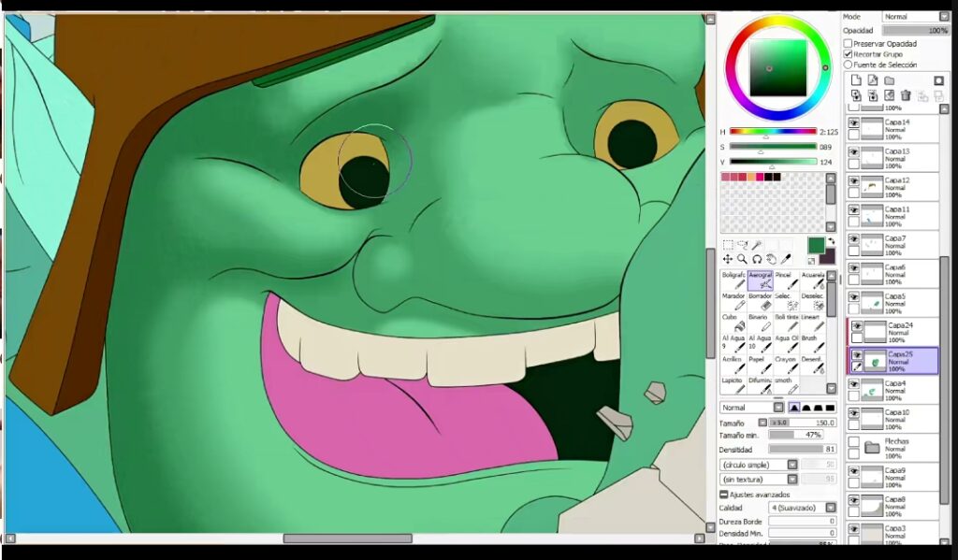
Task: Click the Densidad slider
Action: coord(794,450)
